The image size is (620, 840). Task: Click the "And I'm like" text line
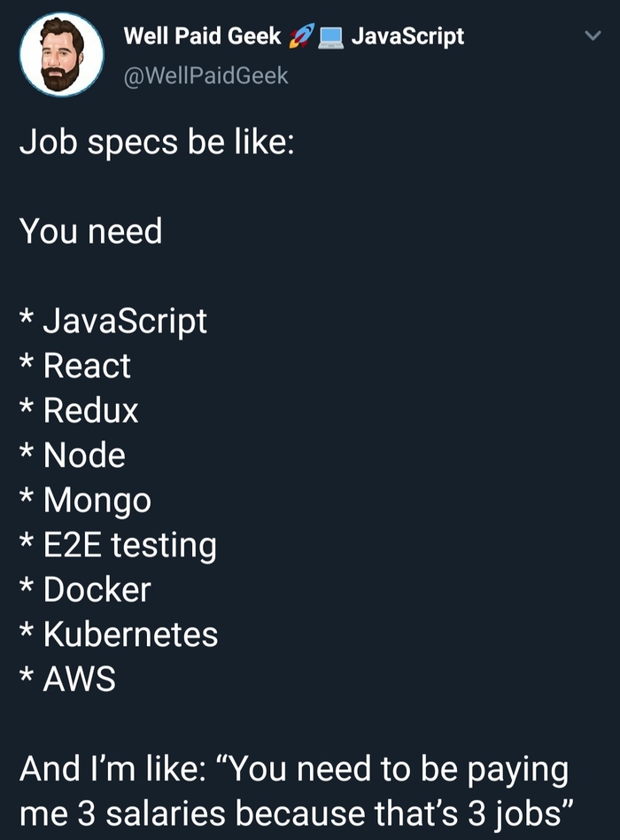click(x=294, y=769)
